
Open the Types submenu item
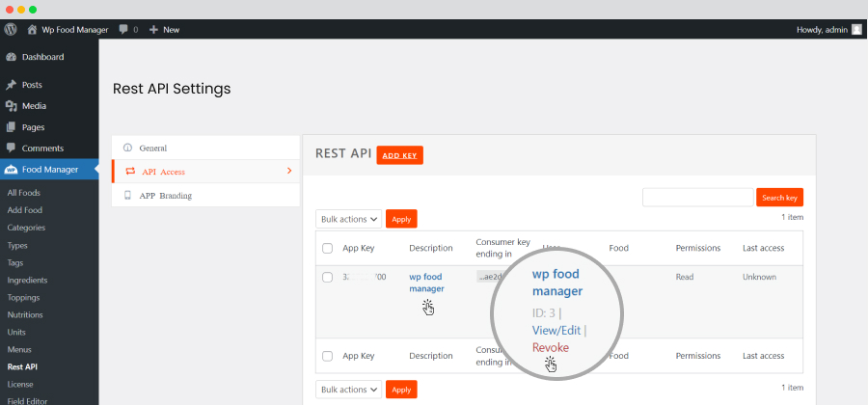17,246
